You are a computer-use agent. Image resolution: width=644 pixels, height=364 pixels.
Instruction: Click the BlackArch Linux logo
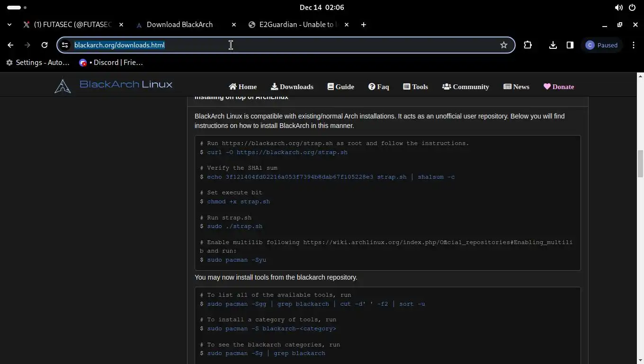coord(114,85)
